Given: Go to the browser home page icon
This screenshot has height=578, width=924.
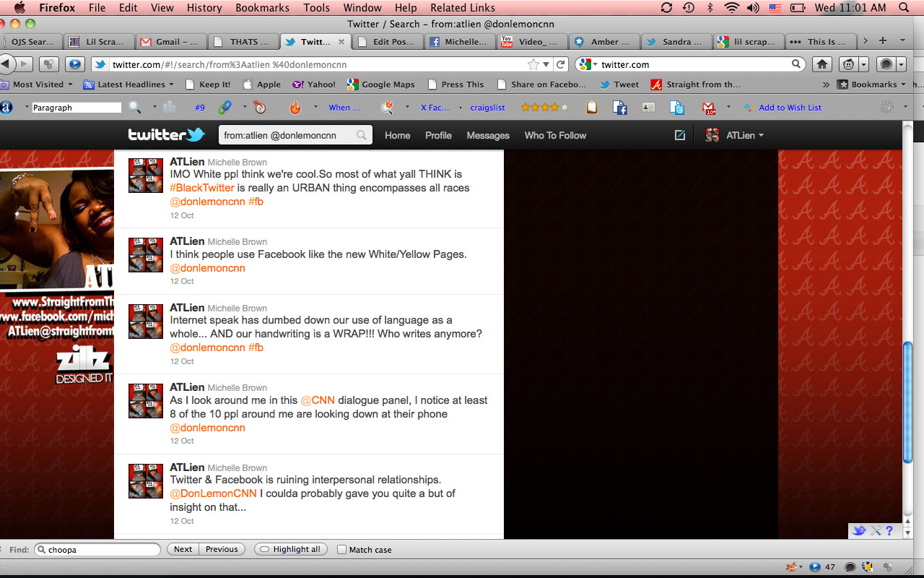Looking at the screenshot, I should point(822,64).
